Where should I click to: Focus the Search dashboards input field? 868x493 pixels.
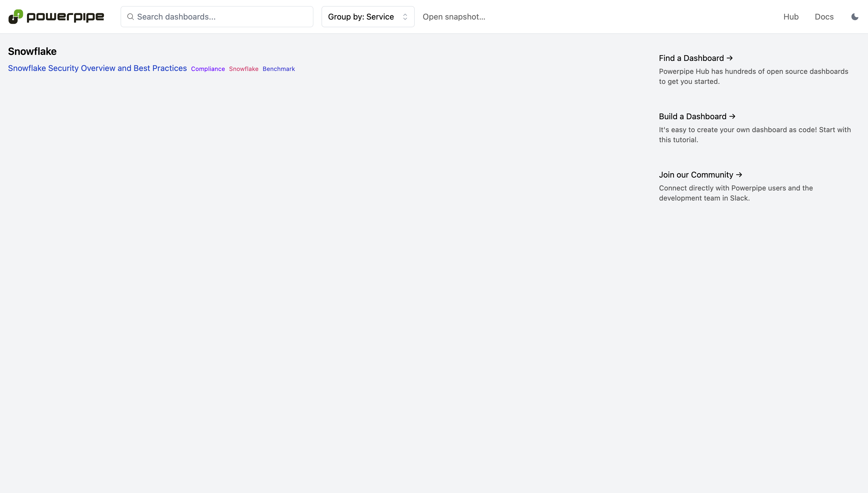point(223,17)
